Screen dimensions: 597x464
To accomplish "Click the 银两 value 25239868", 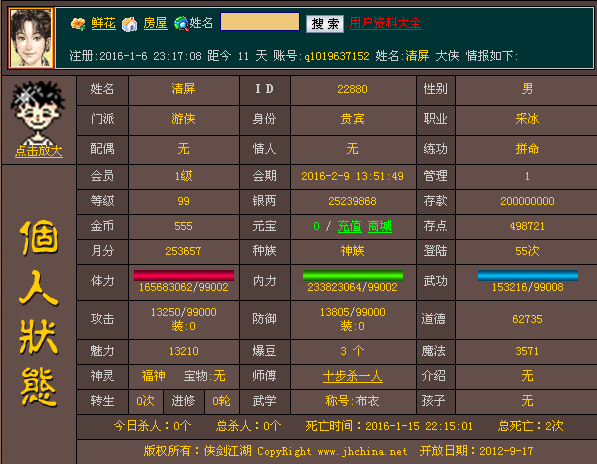I will point(352,201).
